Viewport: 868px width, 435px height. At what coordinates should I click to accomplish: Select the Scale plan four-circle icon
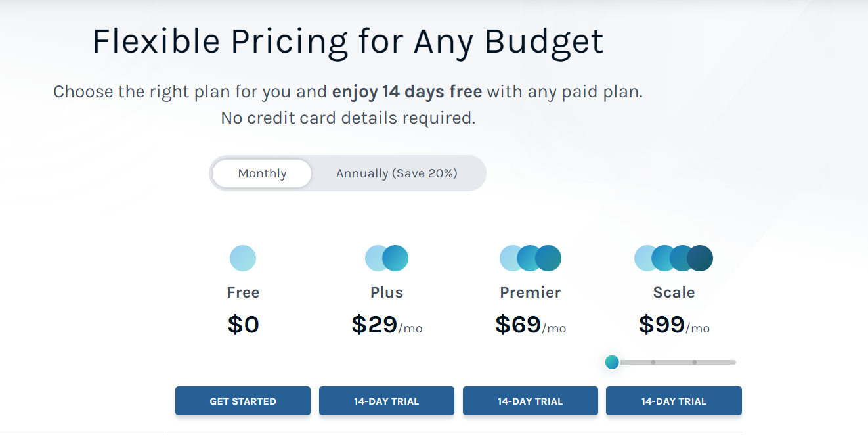[x=674, y=258]
